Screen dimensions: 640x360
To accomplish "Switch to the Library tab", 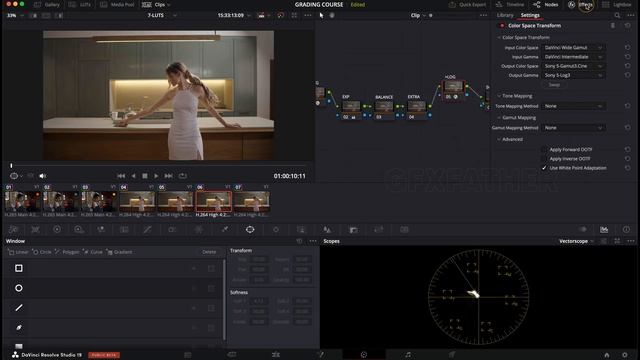I will pyautogui.click(x=505, y=15).
